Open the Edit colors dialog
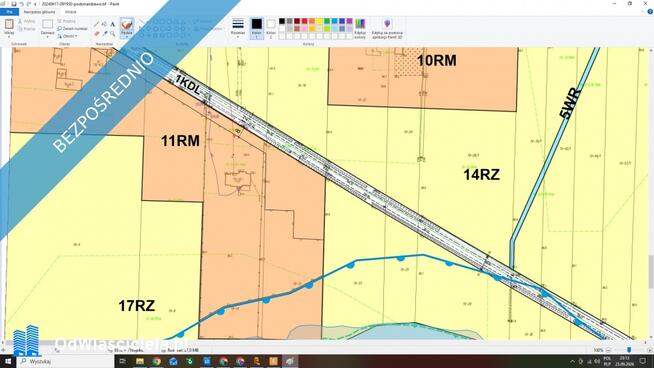This screenshot has width=654, height=368. [360, 29]
